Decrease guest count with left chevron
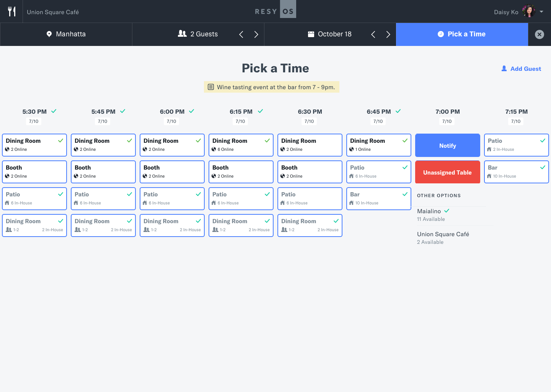This screenshot has height=392, width=551. [x=241, y=34]
